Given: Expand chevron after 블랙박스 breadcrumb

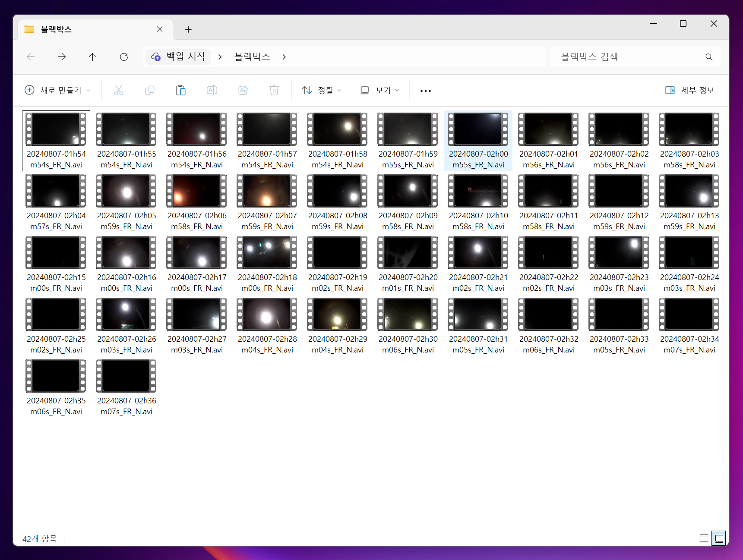Looking at the screenshot, I should coord(284,57).
